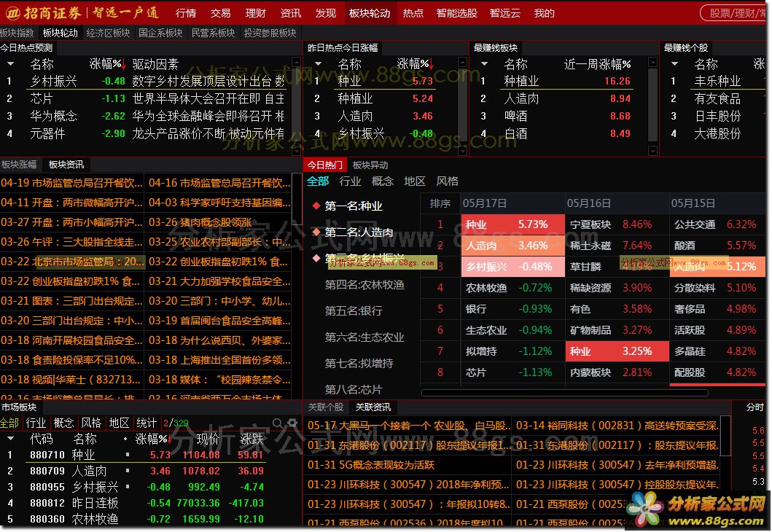Click the scroll-down arrow of 昨日热点今日涨幅 list

[x=462, y=151]
